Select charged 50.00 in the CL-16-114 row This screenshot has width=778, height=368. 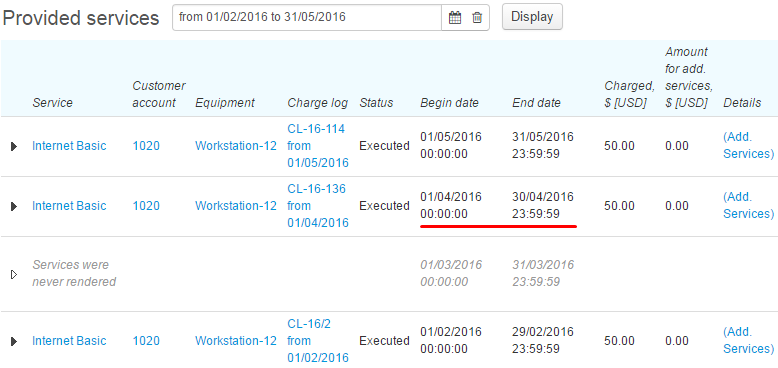pos(619,146)
